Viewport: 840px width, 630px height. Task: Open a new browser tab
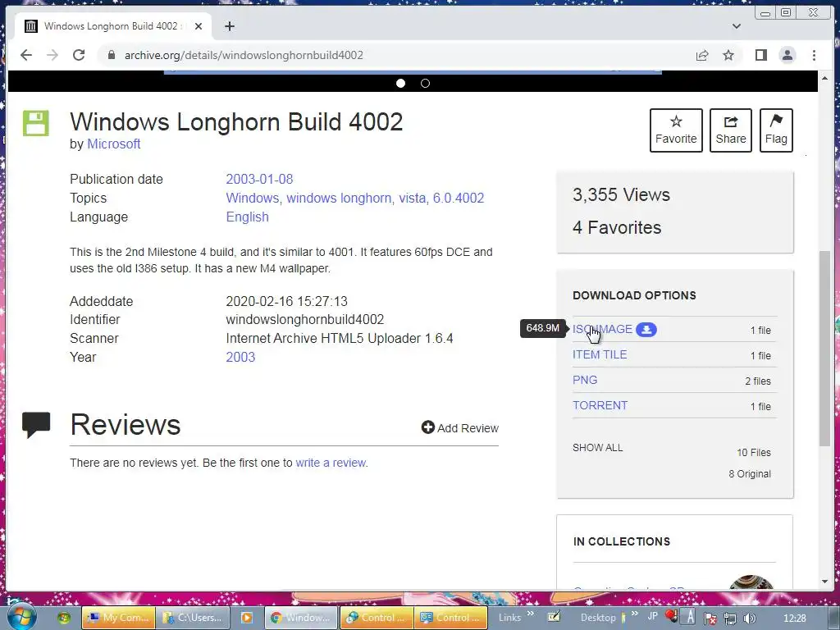230,26
